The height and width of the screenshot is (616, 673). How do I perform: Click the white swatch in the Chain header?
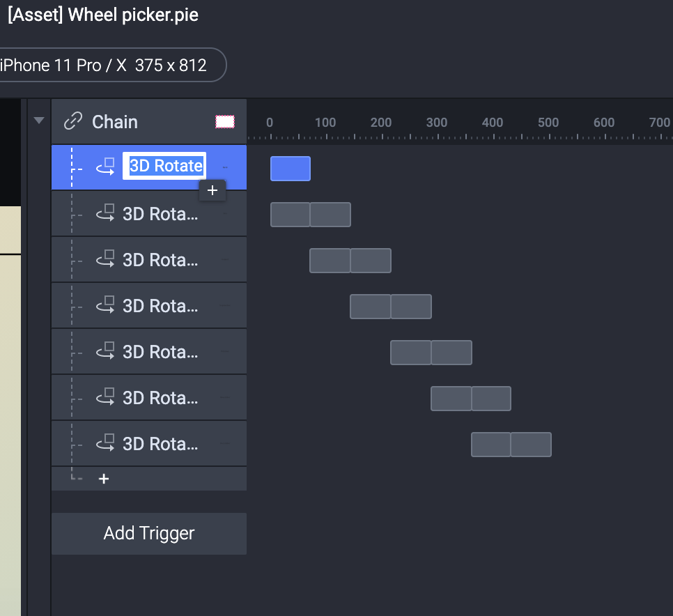225,122
